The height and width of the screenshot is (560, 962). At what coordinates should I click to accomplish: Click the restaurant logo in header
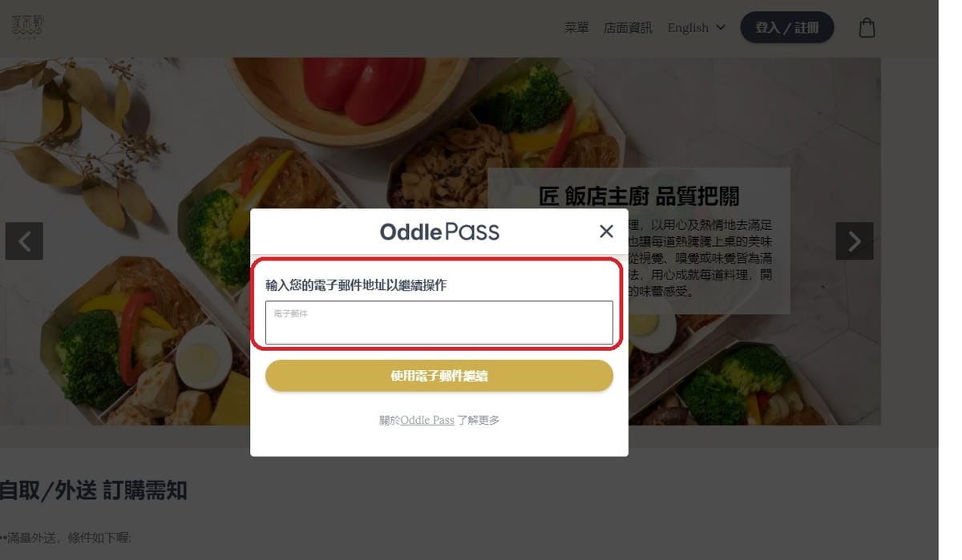pos(28,26)
